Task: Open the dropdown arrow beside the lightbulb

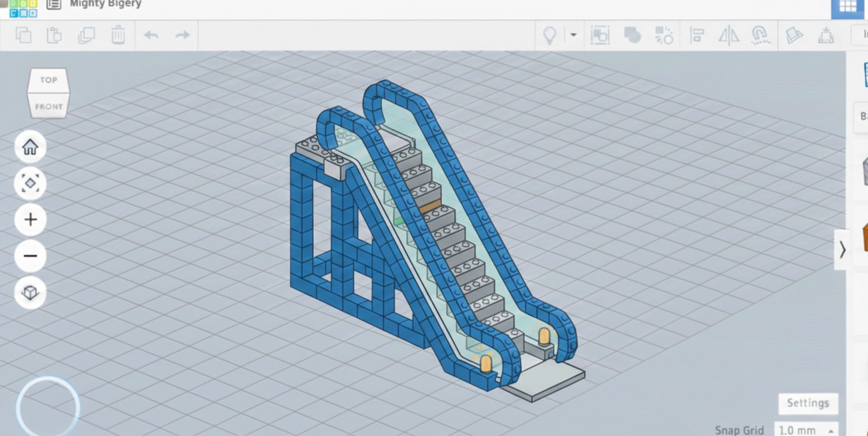Action: [573, 35]
